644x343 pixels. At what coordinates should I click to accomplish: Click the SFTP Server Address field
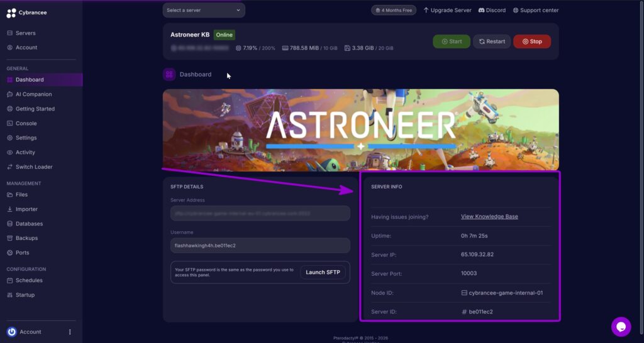point(260,214)
